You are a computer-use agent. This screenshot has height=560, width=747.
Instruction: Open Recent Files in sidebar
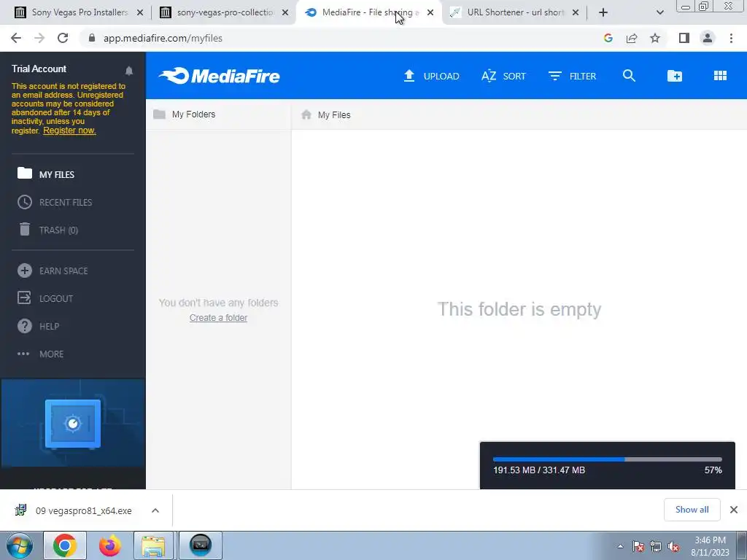point(55,203)
